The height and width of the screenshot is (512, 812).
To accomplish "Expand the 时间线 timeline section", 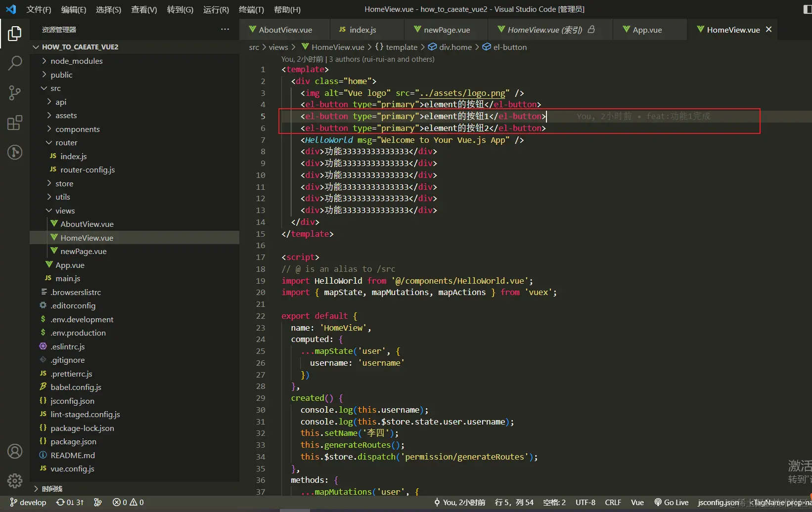I will point(52,489).
